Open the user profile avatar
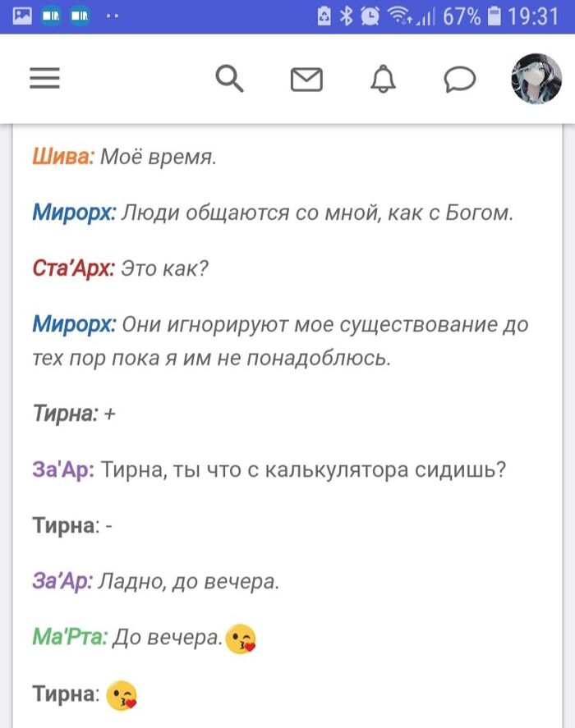This screenshot has height=728, width=575. point(536,79)
